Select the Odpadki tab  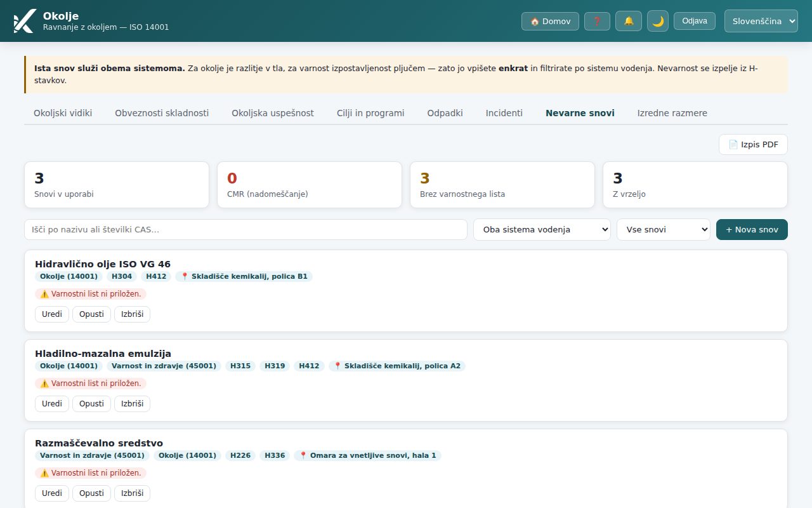[445, 113]
